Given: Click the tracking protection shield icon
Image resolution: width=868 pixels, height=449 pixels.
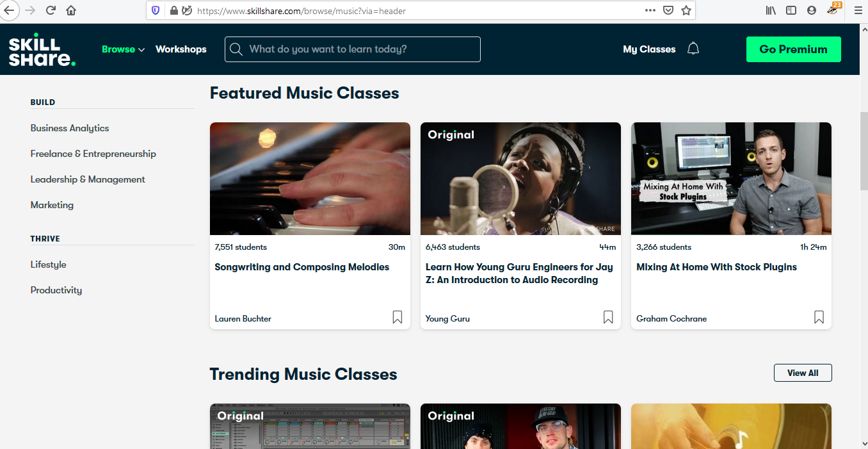Looking at the screenshot, I should point(156,10).
